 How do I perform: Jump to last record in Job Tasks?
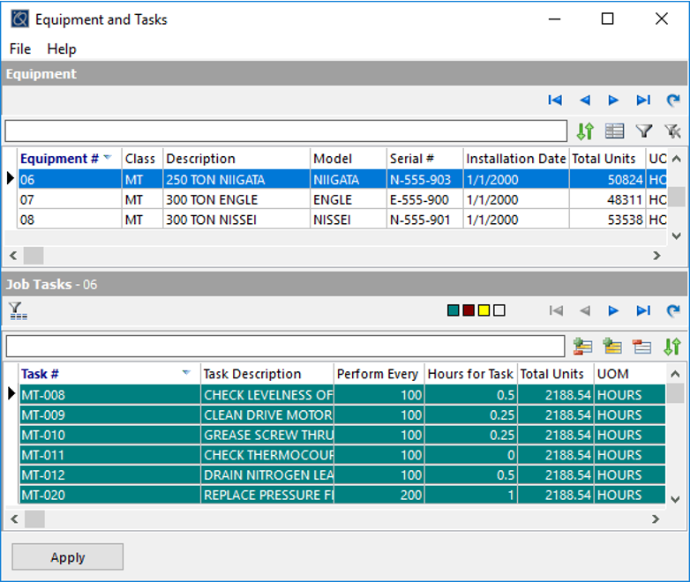644,311
